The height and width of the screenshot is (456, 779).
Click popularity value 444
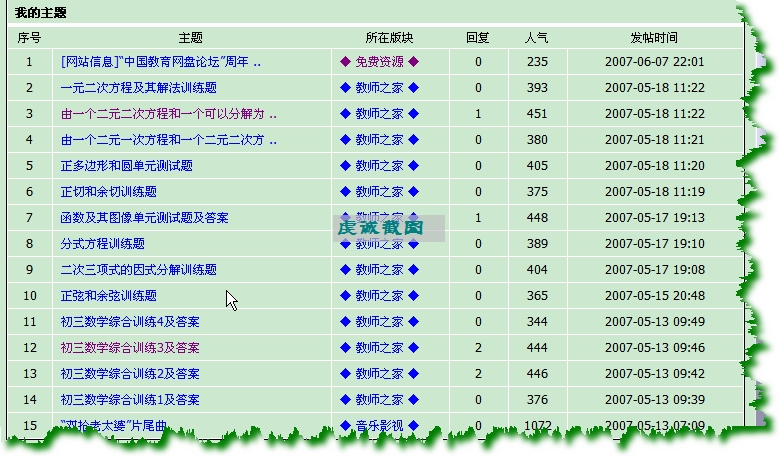(537, 348)
